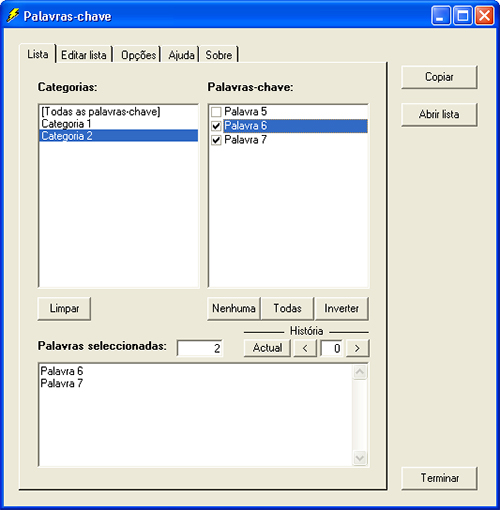Go to previous history entry arrow
The width and height of the screenshot is (500, 510).
point(305,348)
